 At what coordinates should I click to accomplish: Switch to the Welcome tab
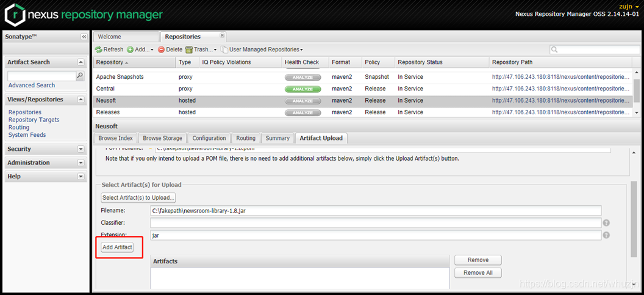pos(126,37)
